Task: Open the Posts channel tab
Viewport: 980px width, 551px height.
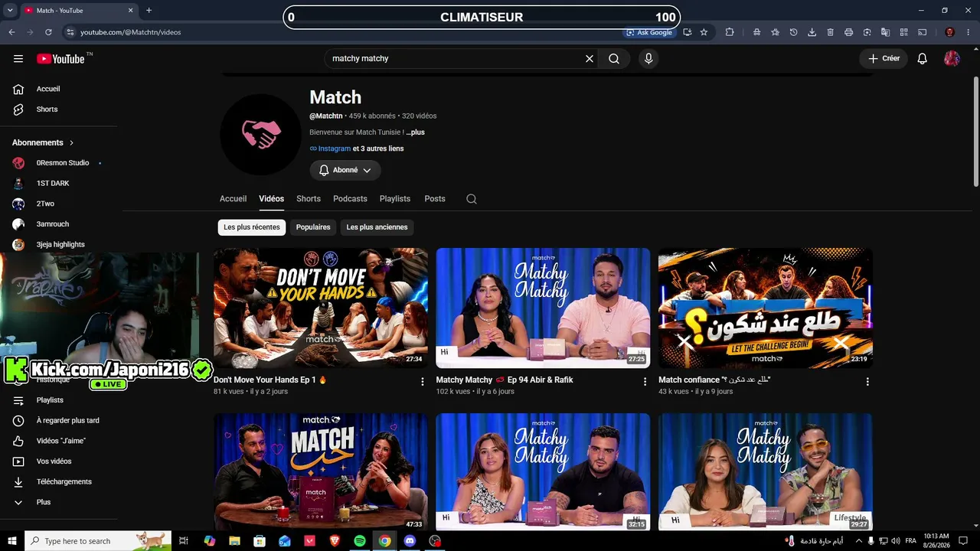Action: tap(435, 199)
